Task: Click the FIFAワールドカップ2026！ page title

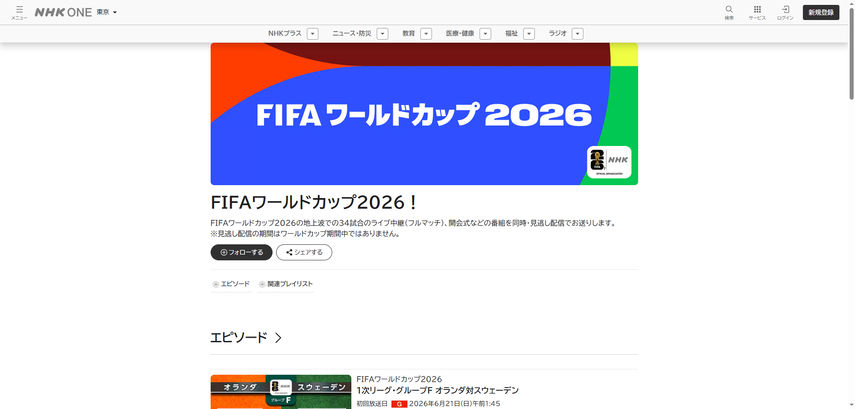Action: coord(315,202)
